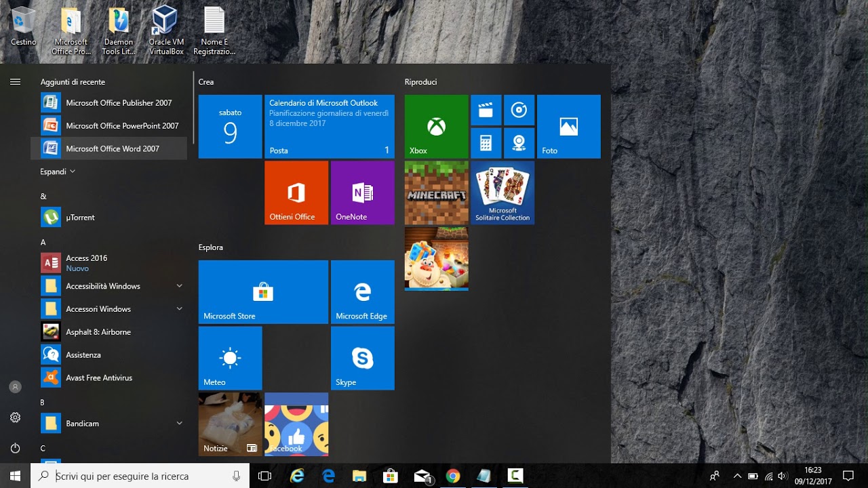Open Google Chrome from the taskbar
The width and height of the screenshot is (868, 488).
(453, 476)
